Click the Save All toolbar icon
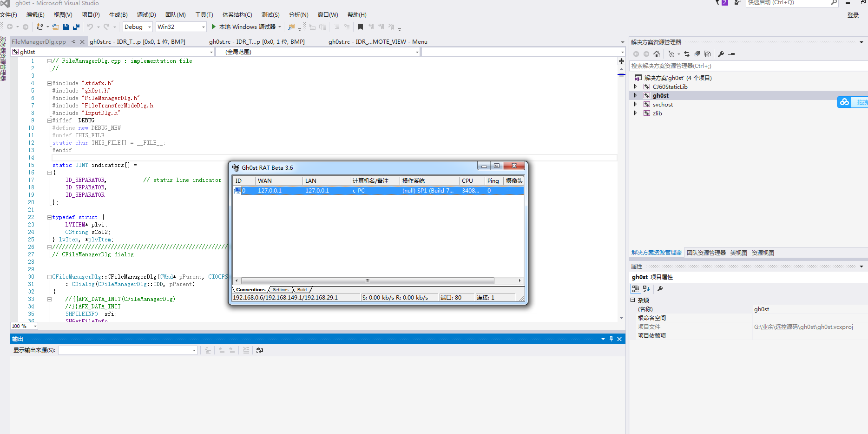 pyautogui.click(x=76, y=27)
